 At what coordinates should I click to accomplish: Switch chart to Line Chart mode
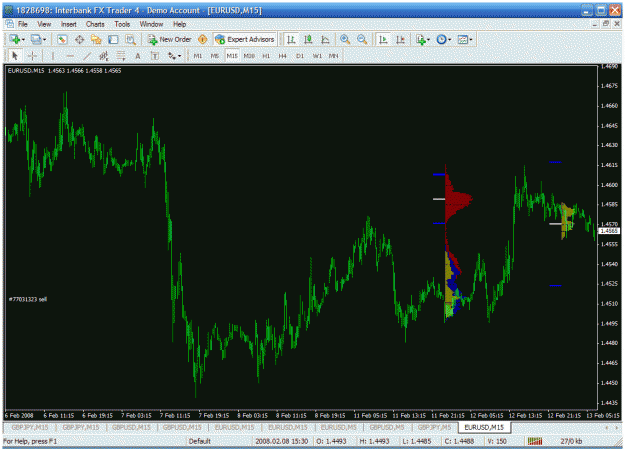pos(325,39)
